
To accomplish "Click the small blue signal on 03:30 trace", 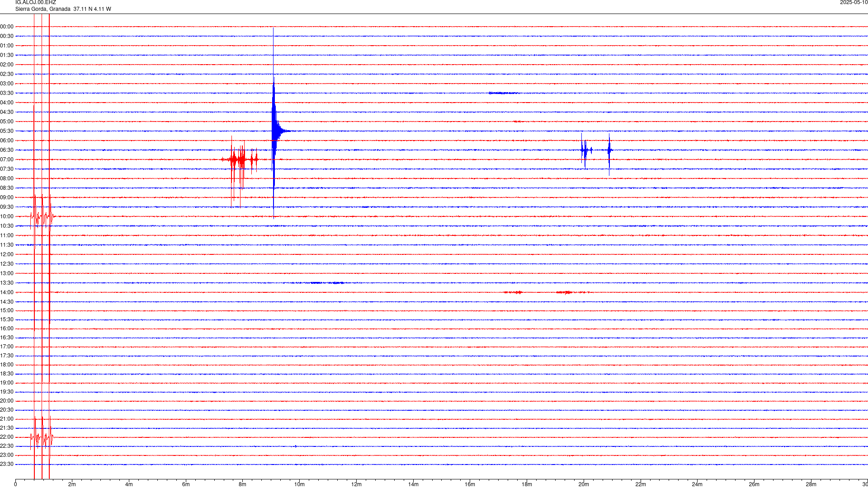I will [x=504, y=93].
